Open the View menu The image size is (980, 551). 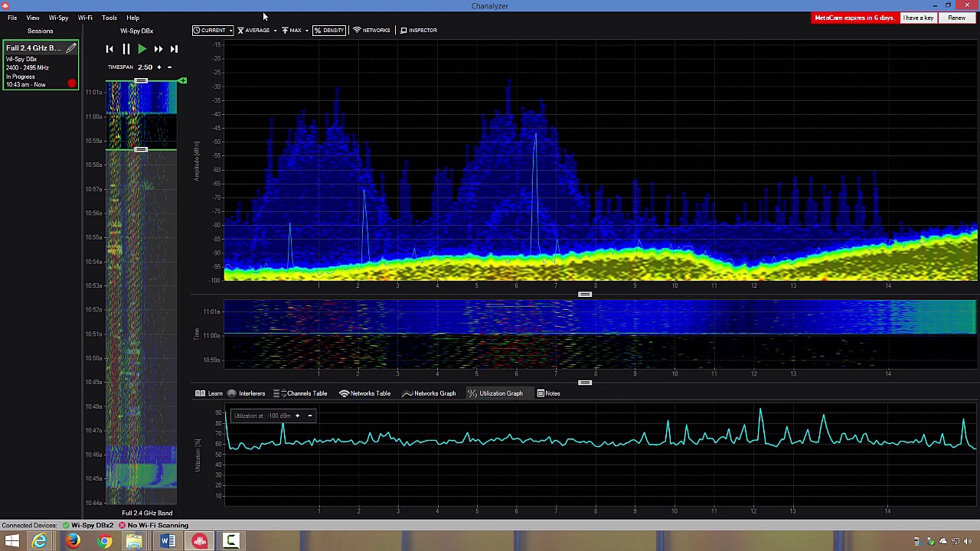(33, 18)
